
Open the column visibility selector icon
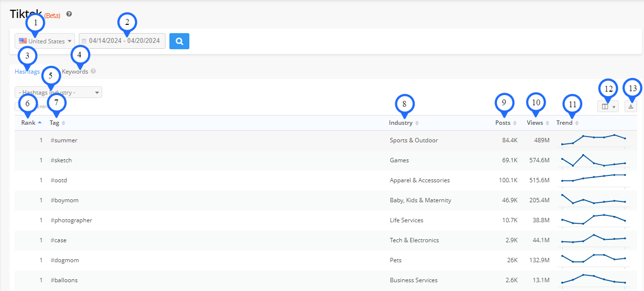pos(607,106)
